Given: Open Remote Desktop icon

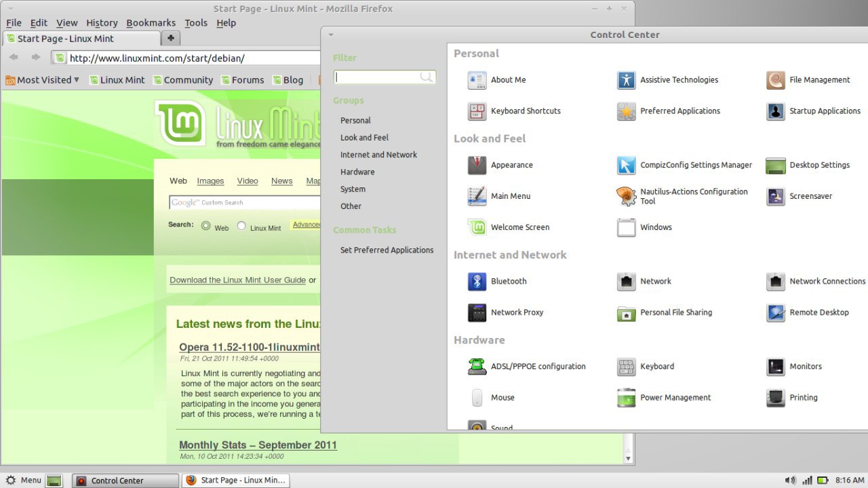Looking at the screenshot, I should [775, 312].
